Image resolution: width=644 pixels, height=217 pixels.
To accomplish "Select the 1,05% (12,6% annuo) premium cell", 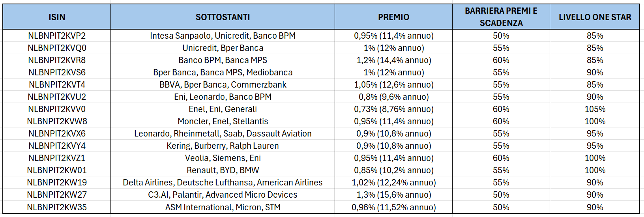I will 393,84.
